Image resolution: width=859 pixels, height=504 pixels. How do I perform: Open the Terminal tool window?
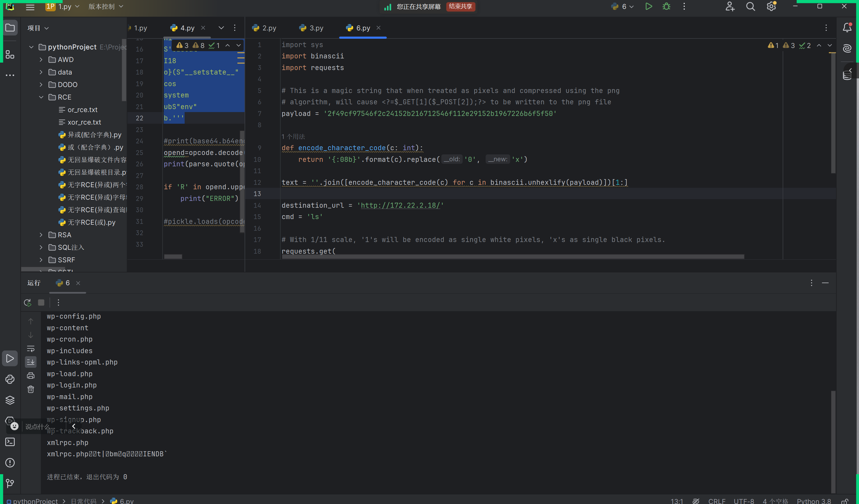10,442
